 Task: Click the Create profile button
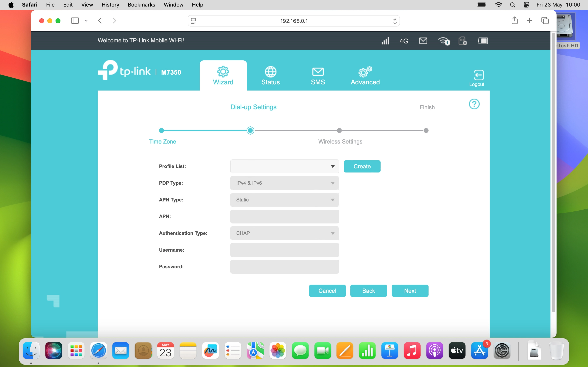click(x=362, y=167)
